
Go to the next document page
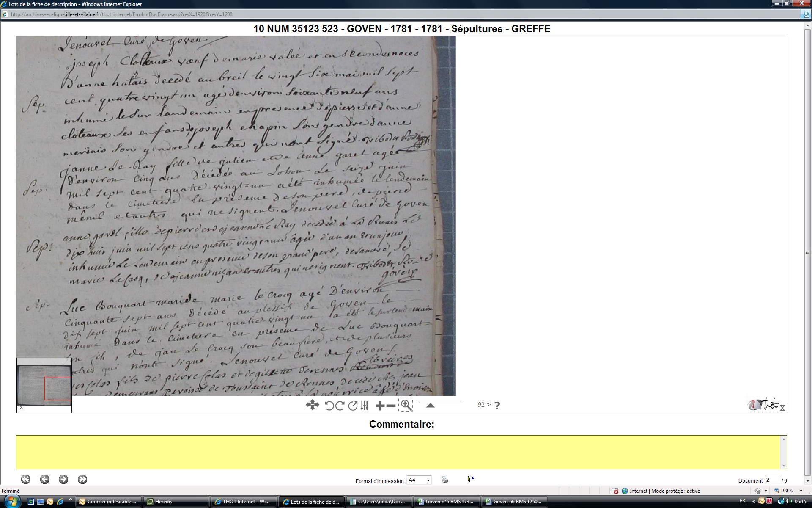63,479
